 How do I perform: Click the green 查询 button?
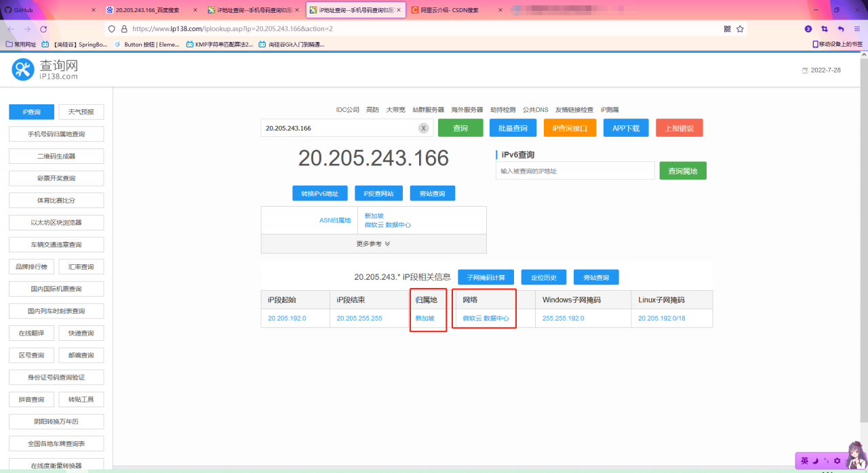(x=460, y=128)
